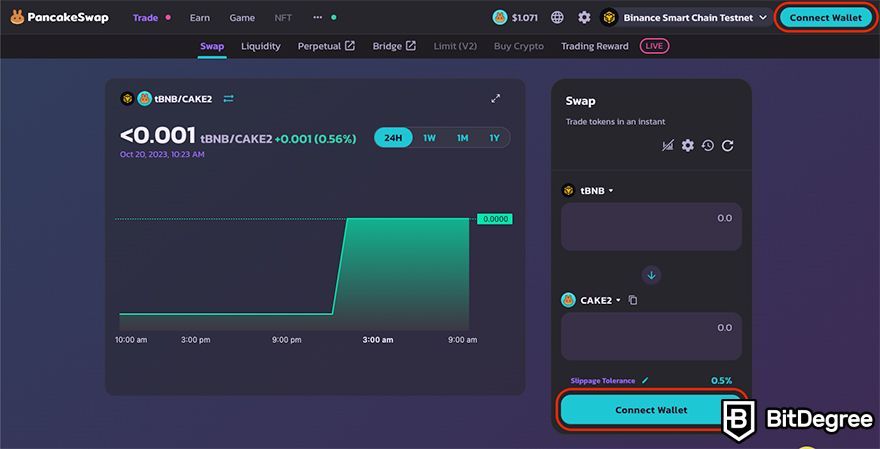Click the CAKE2 amount input field
Viewport: 880px width, 449px height.
651,336
